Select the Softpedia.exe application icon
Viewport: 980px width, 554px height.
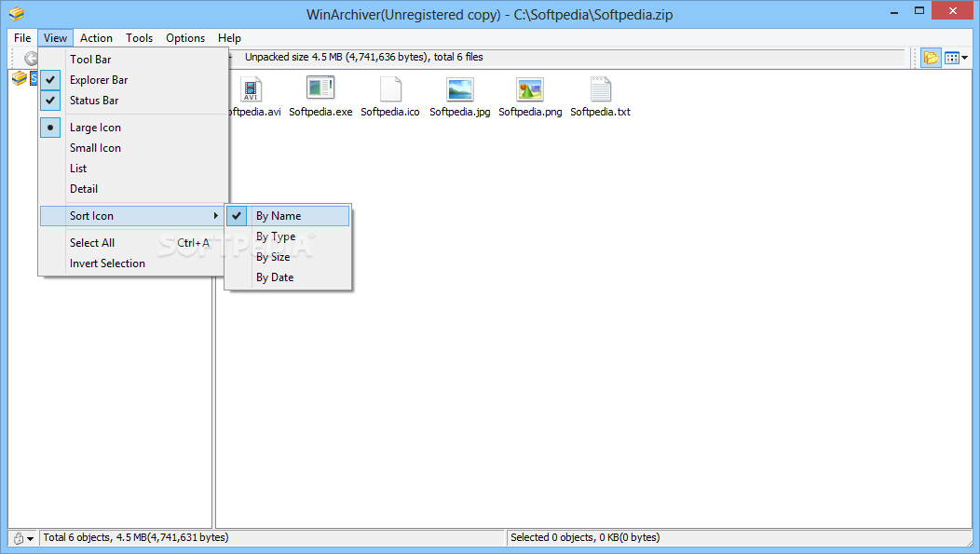[x=320, y=88]
